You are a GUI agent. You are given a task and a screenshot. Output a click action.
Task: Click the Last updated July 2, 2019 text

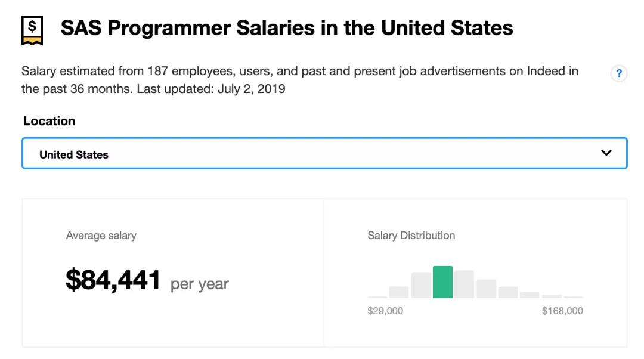click(211, 89)
